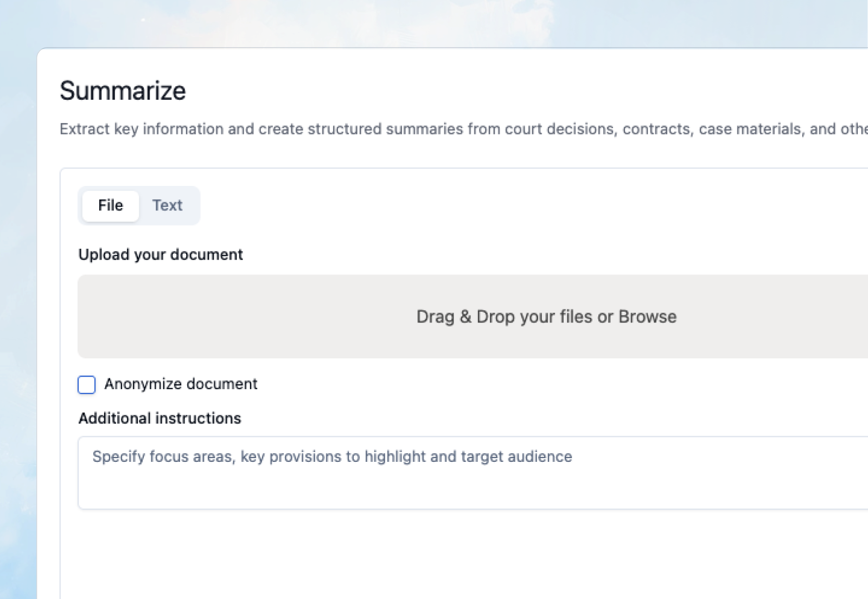Screen dimensions: 868x599
Task: Click the Upload your document label
Action: [161, 254]
